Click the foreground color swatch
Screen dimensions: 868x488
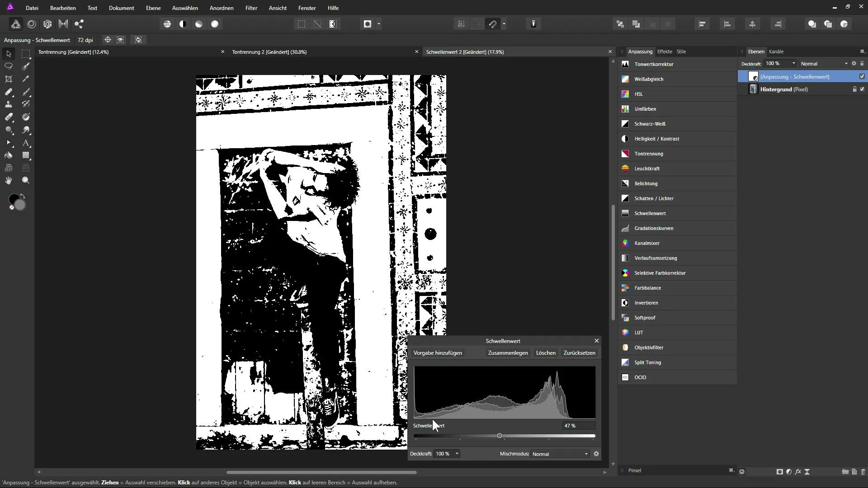[x=14, y=199]
